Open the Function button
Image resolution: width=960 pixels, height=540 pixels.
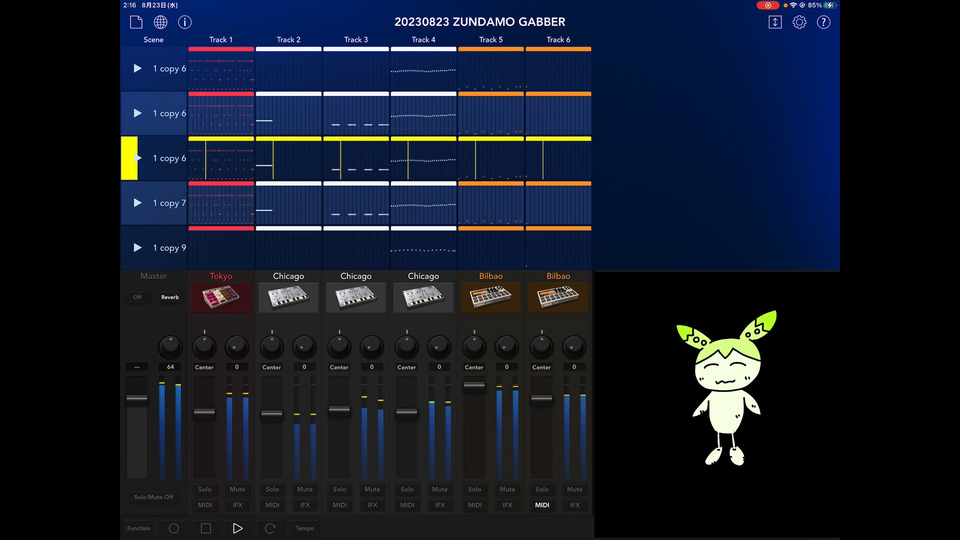tap(139, 528)
